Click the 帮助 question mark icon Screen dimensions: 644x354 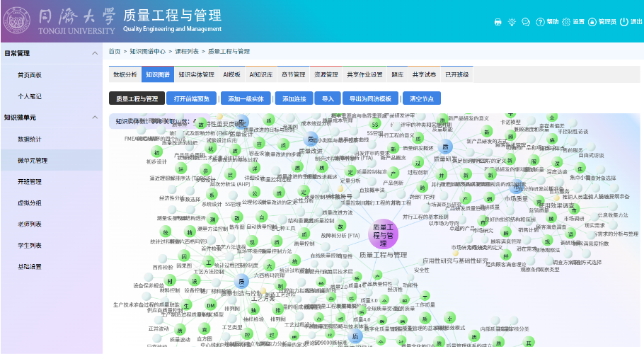click(x=540, y=22)
